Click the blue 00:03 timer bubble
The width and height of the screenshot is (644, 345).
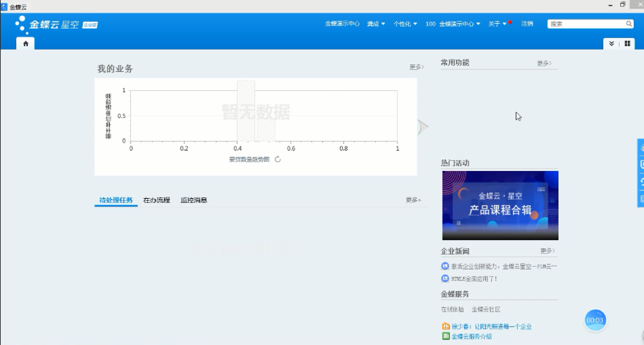pos(595,320)
